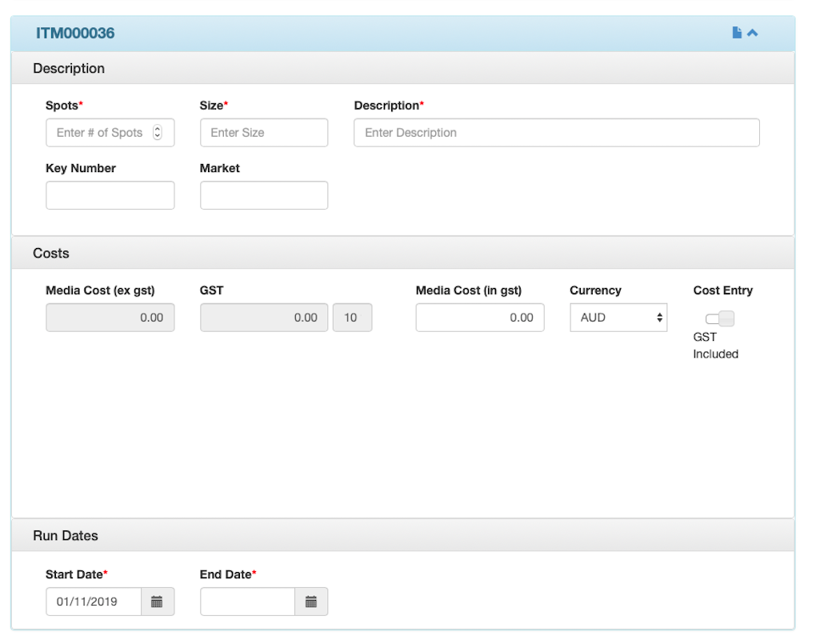Click the Start Date field with 01/11/2019
Image resolution: width=820 pixels, height=644 pixels.
pyautogui.click(x=94, y=602)
